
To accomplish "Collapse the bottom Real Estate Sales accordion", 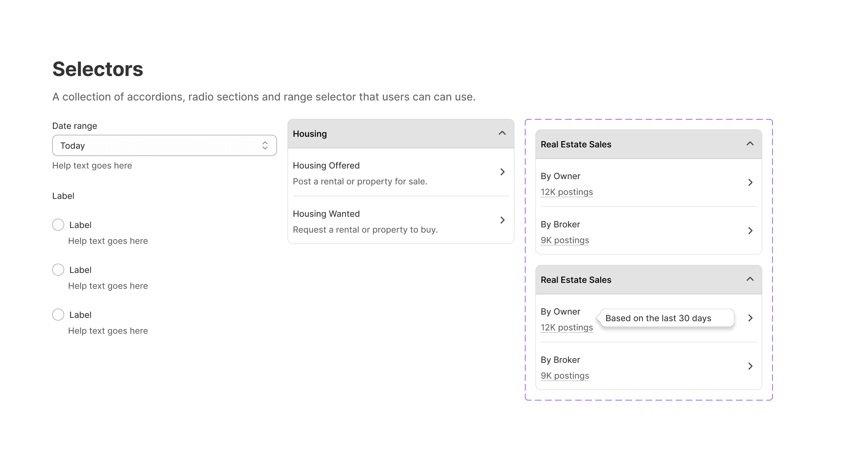I will pos(750,279).
